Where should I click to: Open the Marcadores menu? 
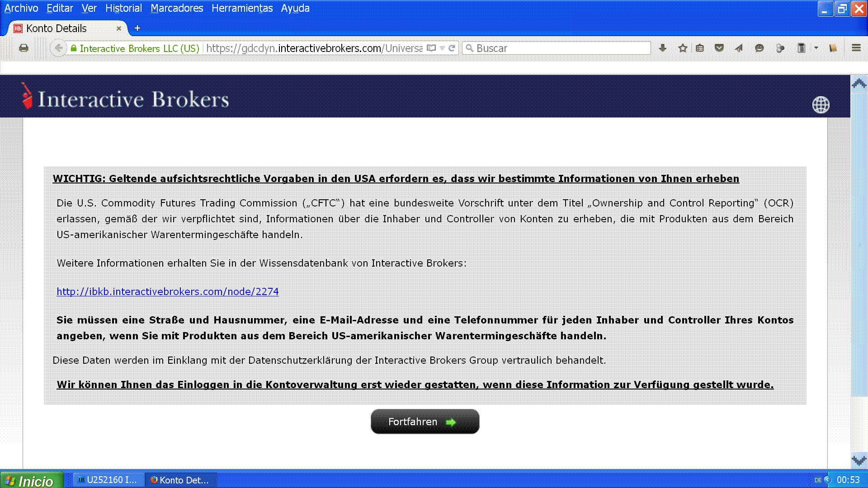(177, 8)
